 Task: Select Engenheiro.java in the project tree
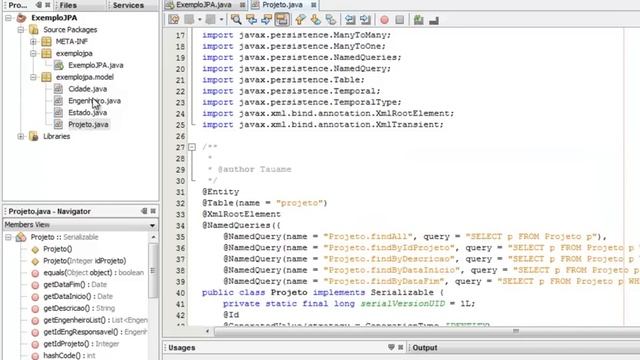tap(94, 101)
